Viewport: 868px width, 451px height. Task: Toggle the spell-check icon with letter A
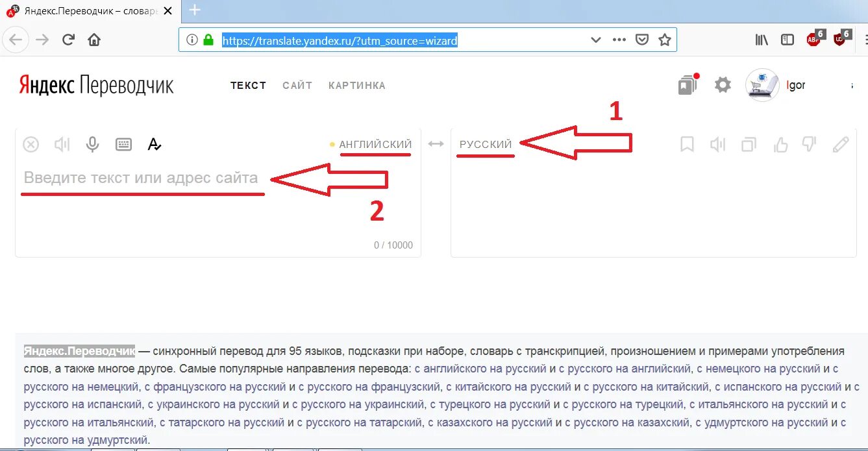tap(155, 144)
